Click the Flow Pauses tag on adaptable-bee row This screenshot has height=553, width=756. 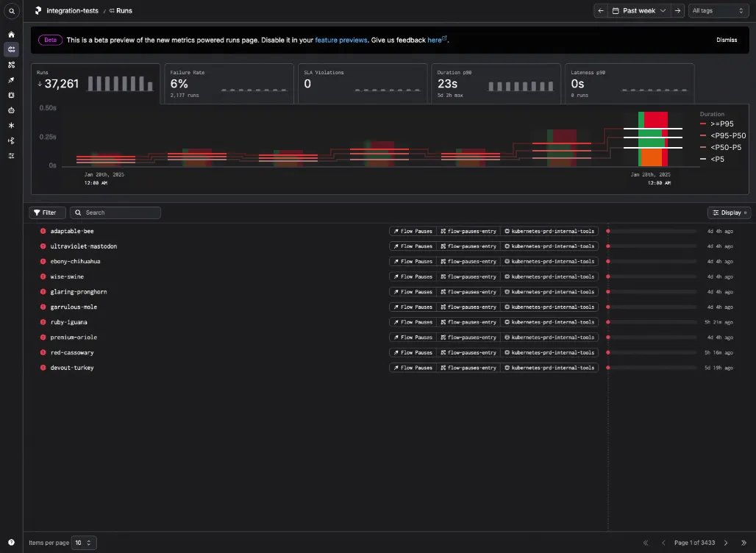tap(413, 231)
